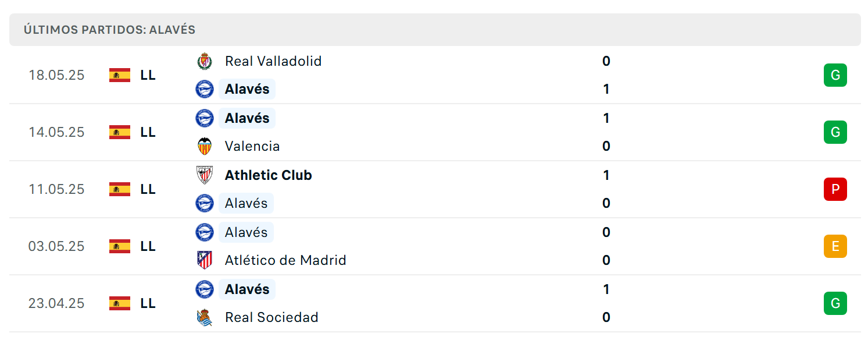Click the Real Sociedad crest icon
Viewport: 868px width, 340px height.
pos(205,317)
